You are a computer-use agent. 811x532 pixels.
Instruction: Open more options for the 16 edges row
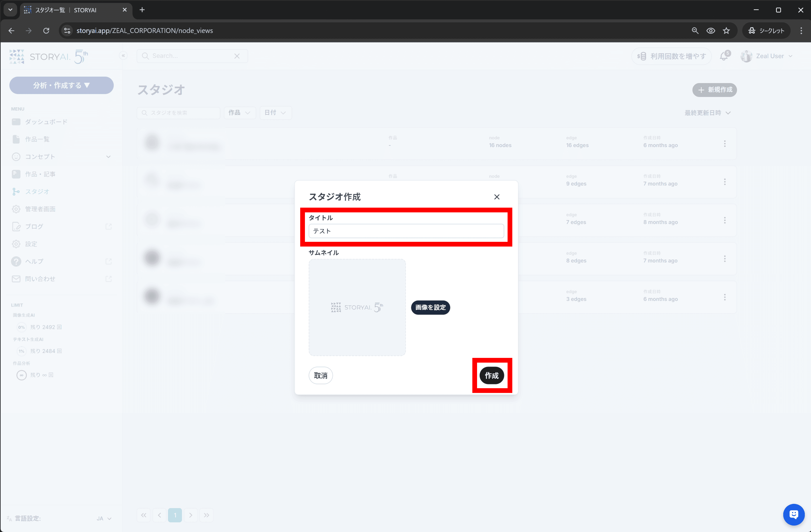[724, 144]
